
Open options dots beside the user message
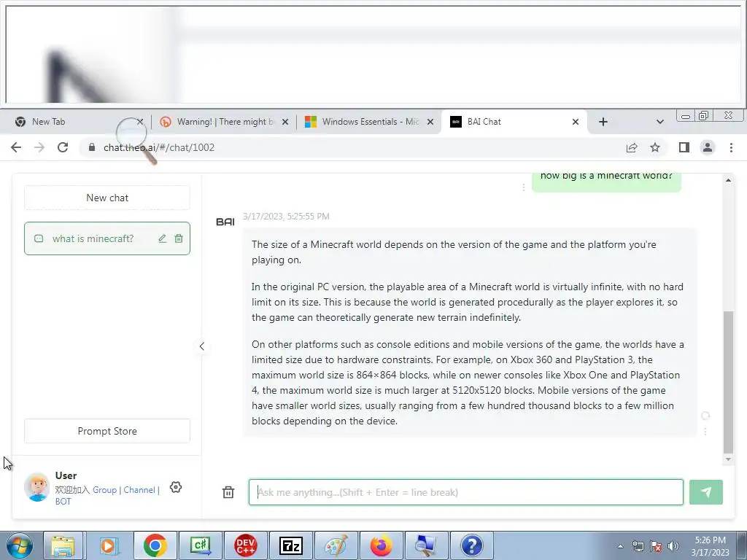point(523,187)
